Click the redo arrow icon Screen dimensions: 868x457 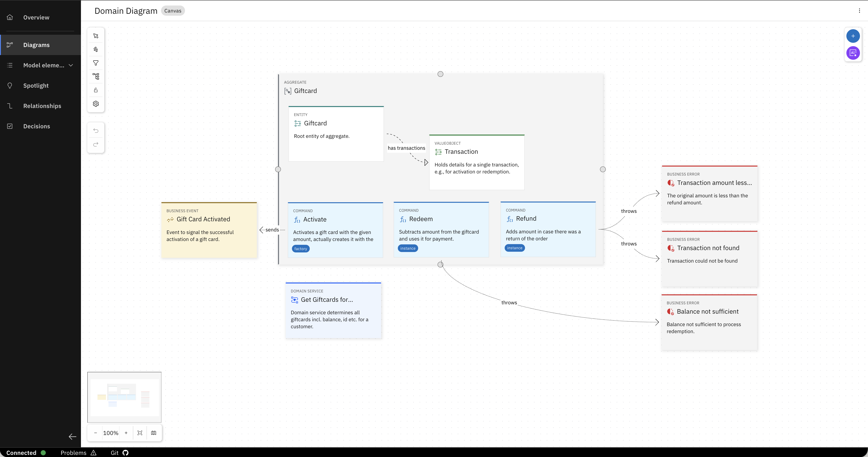[96, 144]
